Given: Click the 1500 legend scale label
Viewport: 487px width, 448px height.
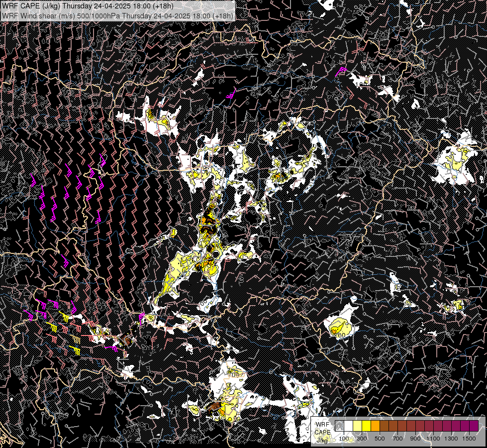Looking at the screenshot, I should pyautogui.click(x=469, y=439).
